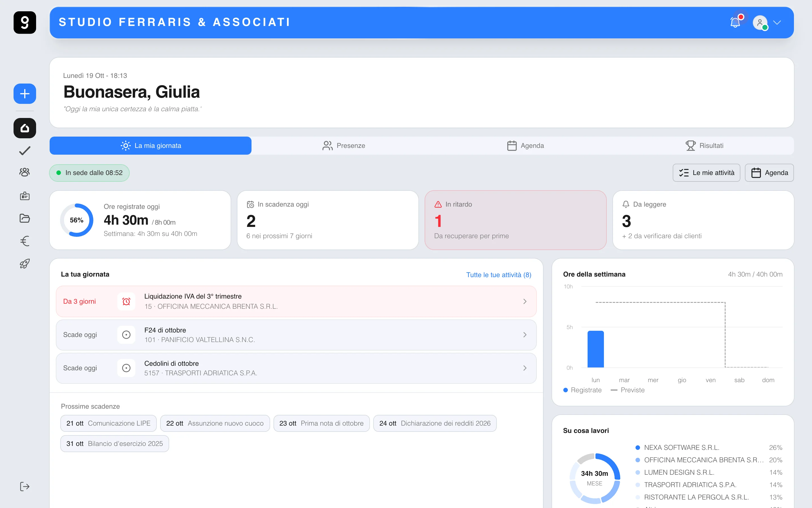This screenshot has height=508, width=812.
Task: Click the Agenda button beside Le mie attività
Action: (x=769, y=173)
